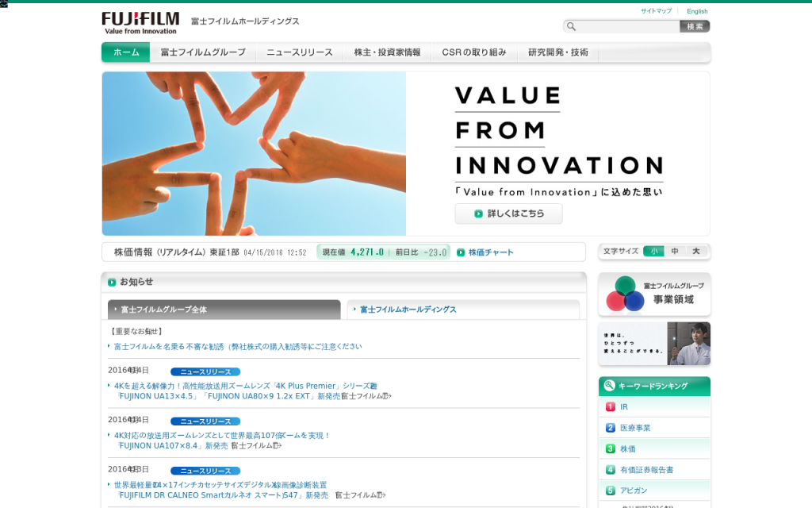Switch to 富士フイルムホールディングス news tab
This screenshot has width=812, height=508.
tap(463, 310)
